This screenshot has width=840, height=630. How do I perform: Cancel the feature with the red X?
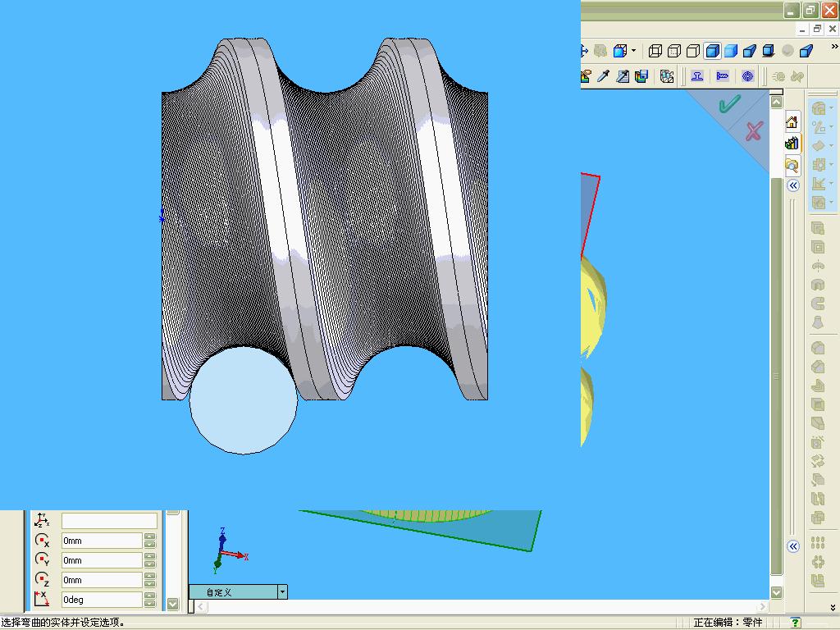point(754,130)
